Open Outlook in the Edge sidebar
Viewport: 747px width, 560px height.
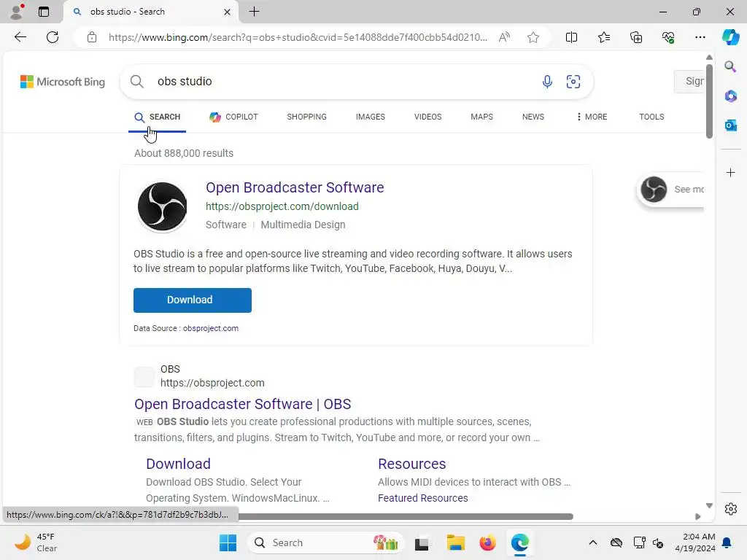tap(730, 125)
